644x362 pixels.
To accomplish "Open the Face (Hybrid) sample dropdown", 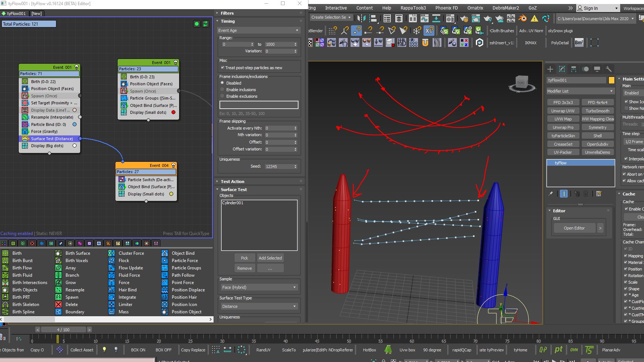I will pos(259,287).
